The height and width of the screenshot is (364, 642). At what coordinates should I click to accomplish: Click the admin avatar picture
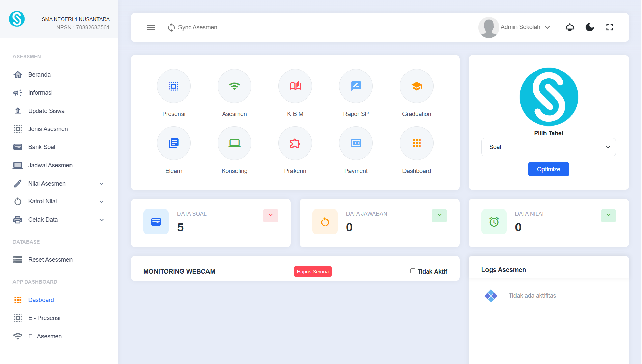point(489,27)
